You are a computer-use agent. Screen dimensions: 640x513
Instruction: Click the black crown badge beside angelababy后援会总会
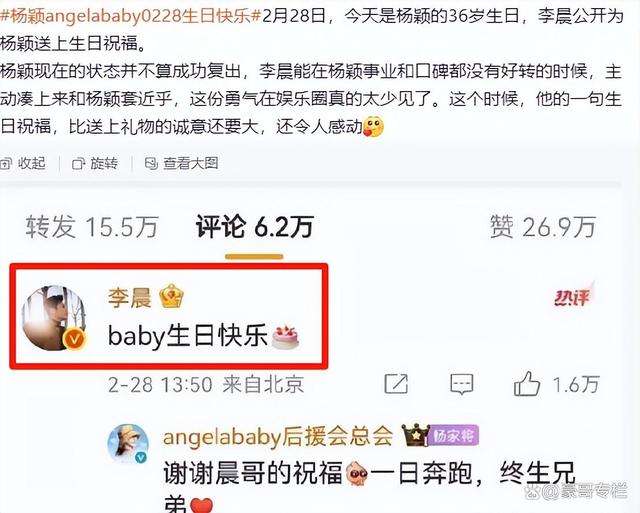(x=415, y=435)
